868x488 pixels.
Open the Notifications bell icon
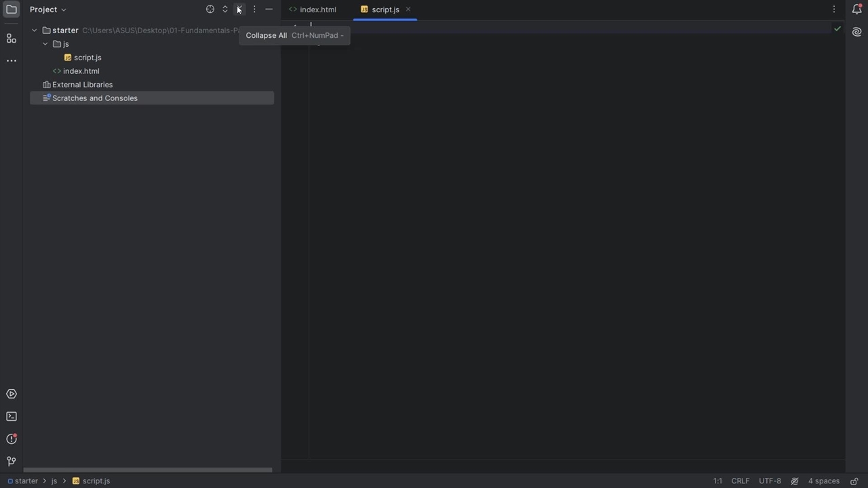[856, 9]
